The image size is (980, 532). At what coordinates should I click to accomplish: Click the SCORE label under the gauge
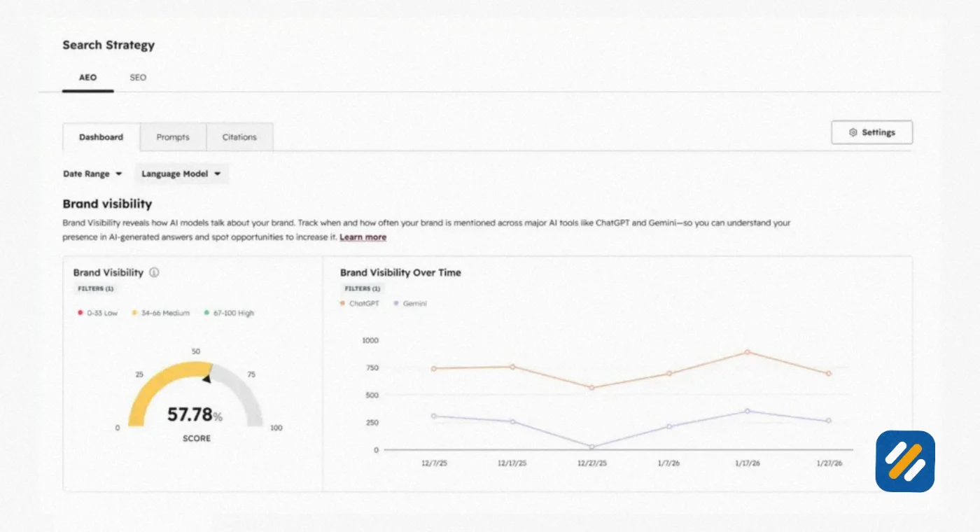[x=197, y=438]
